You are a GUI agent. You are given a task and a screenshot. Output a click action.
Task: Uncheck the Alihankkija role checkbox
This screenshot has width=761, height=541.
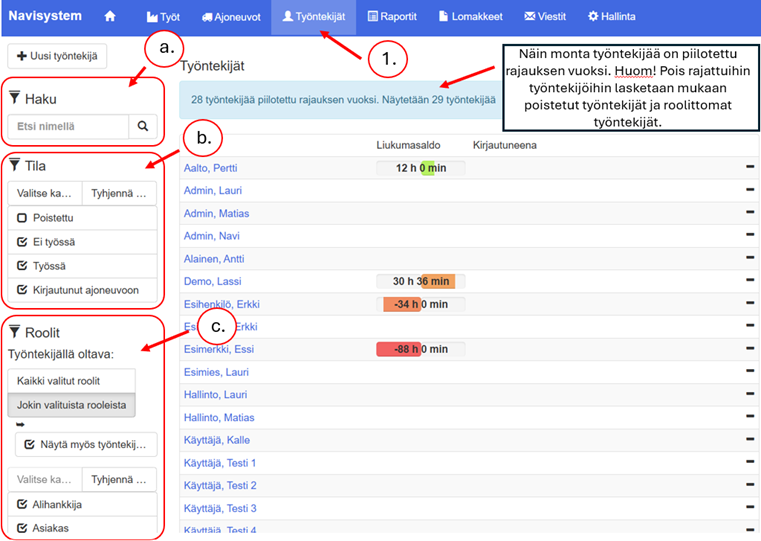coord(22,504)
